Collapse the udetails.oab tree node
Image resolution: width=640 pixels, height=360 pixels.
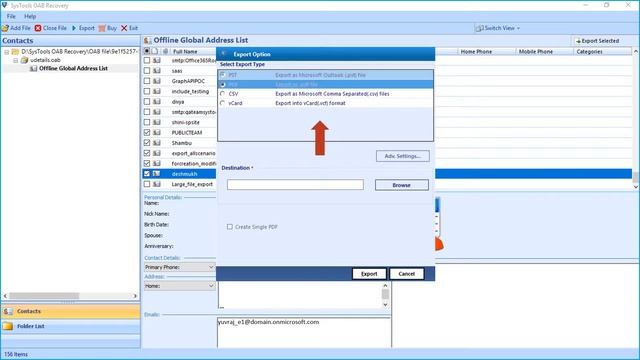(16, 60)
